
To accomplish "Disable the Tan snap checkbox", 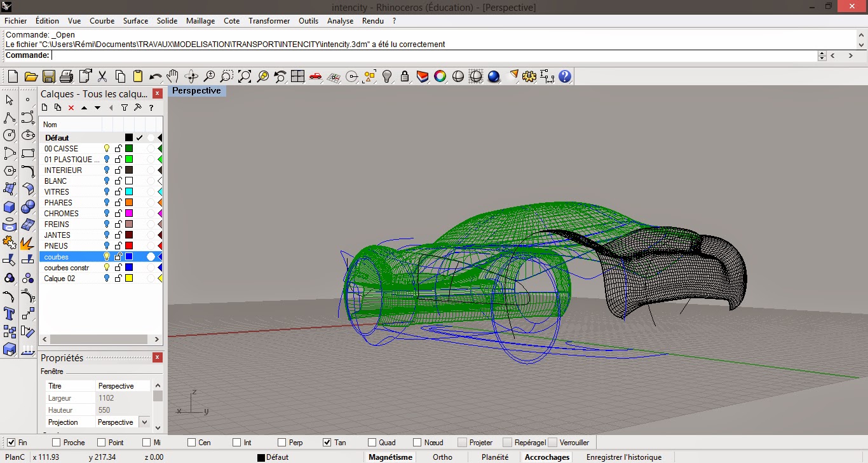I will coord(327,443).
